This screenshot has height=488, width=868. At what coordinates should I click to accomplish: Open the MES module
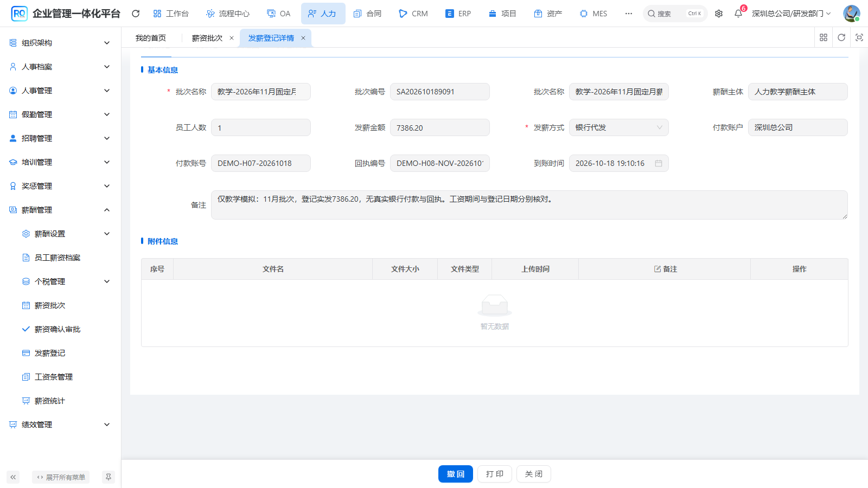coord(593,14)
